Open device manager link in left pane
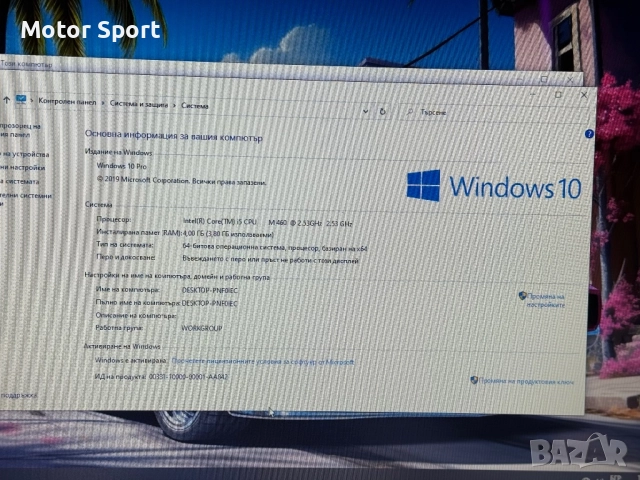Screen dimensions: 640x480 [25, 154]
